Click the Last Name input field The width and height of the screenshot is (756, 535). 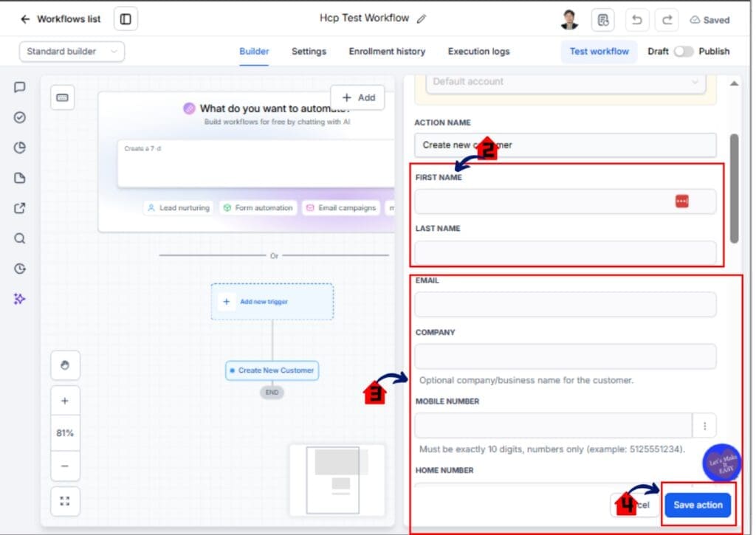coord(565,252)
